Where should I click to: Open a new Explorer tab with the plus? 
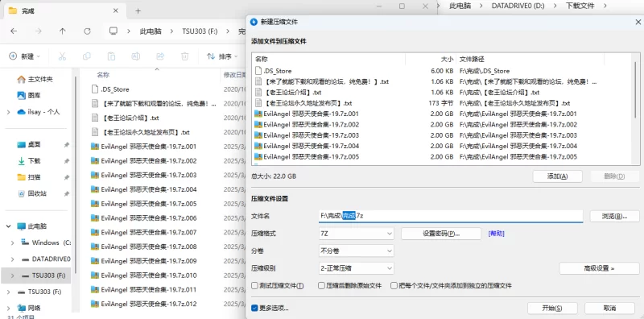coord(138,11)
